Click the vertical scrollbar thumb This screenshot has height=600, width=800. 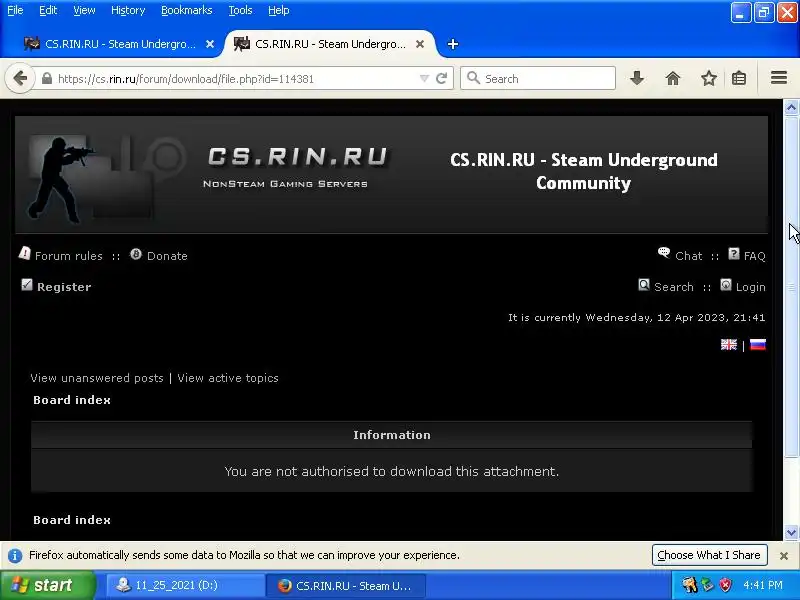pos(791,287)
